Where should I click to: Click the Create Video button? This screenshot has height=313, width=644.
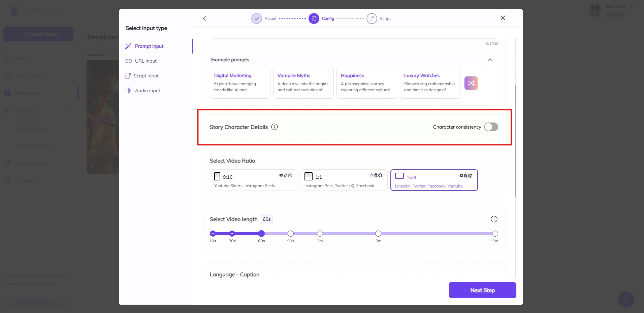tap(38, 34)
